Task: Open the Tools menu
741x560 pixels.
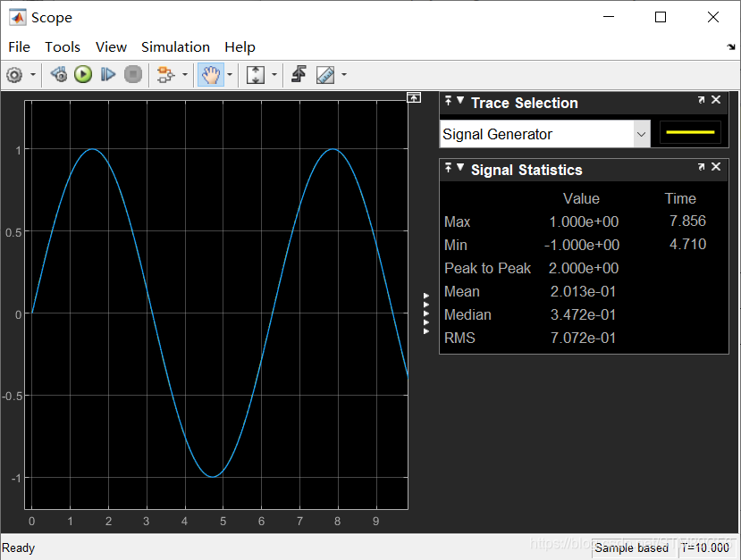Action: [62, 46]
